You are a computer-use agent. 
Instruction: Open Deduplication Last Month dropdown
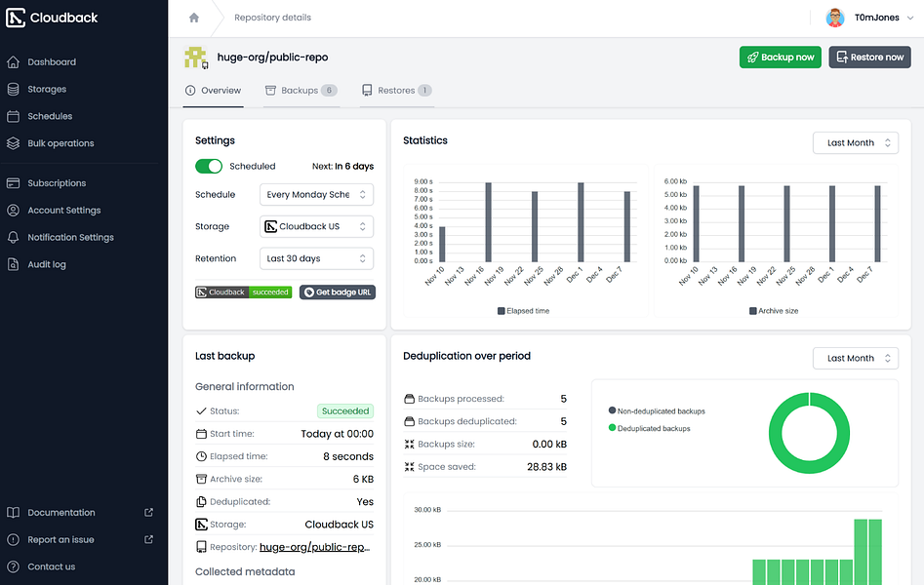[856, 358]
